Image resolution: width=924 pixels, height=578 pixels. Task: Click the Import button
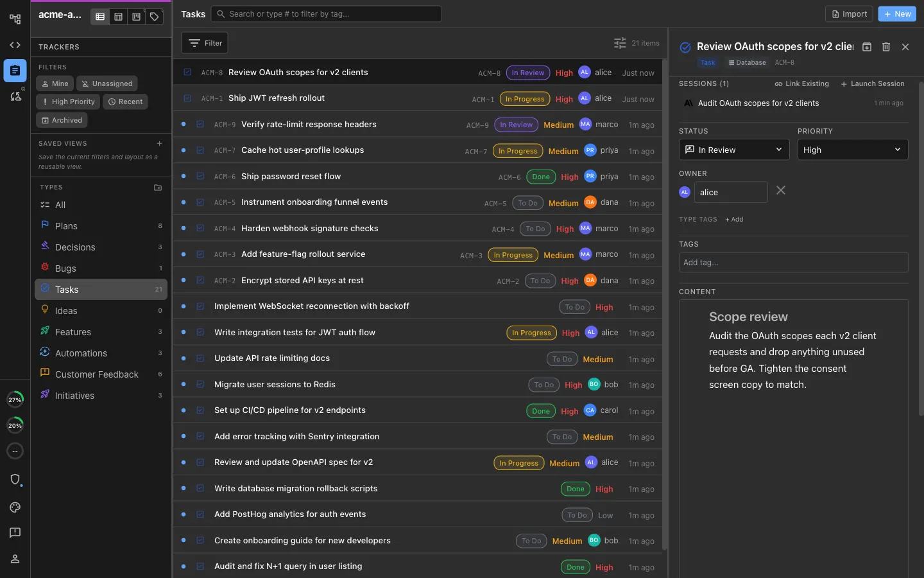(849, 13)
